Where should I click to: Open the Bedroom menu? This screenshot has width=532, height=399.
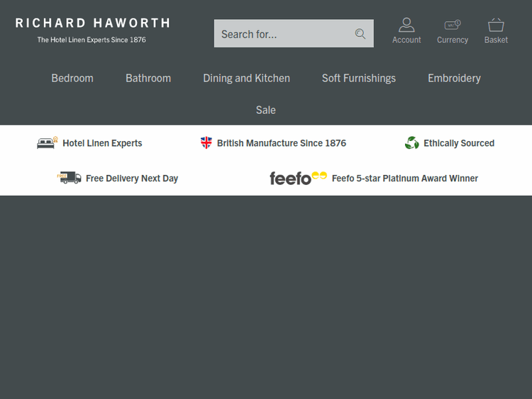pos(72,78)
